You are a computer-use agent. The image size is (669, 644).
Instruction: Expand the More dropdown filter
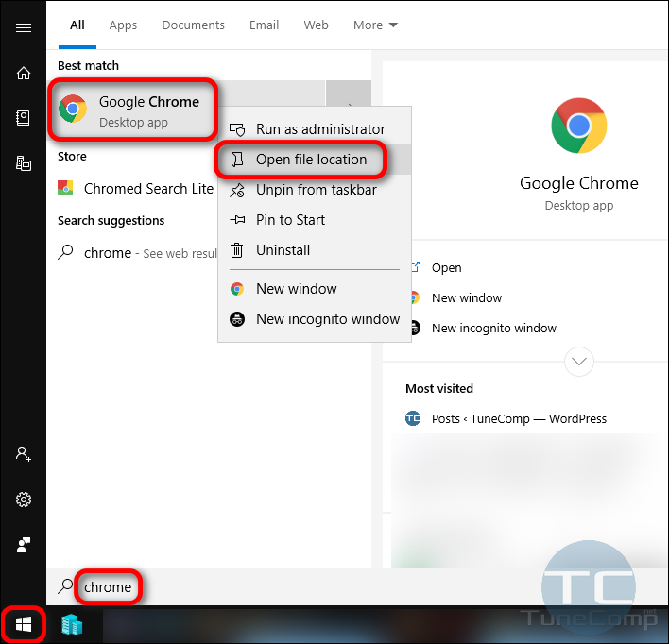point(375,25)
